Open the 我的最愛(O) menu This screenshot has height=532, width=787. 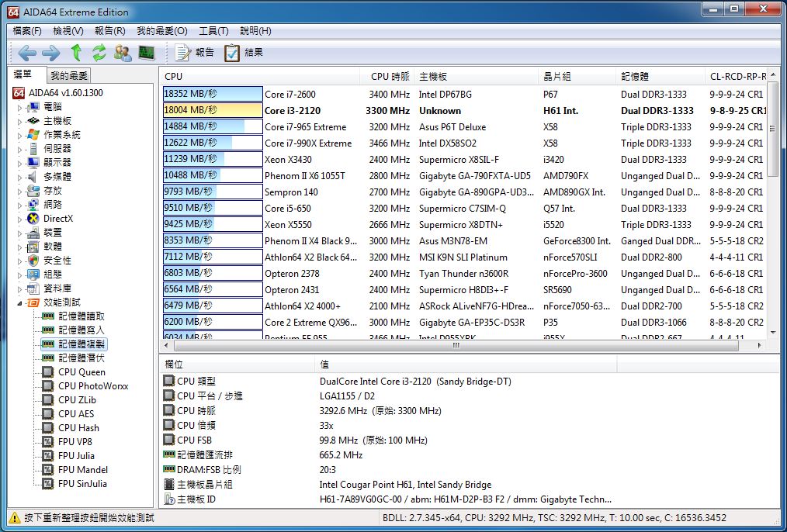pos(162,31)
